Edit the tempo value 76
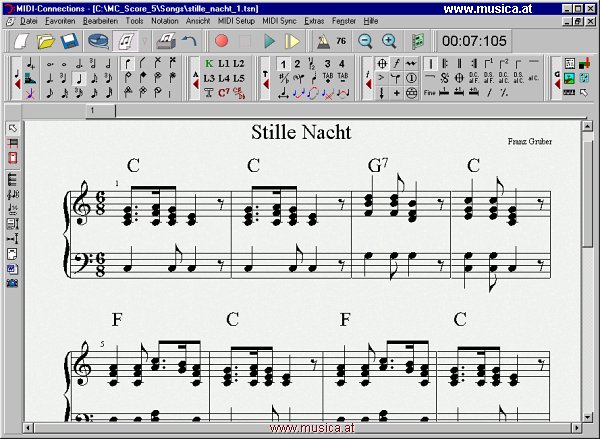 [341, 41]
